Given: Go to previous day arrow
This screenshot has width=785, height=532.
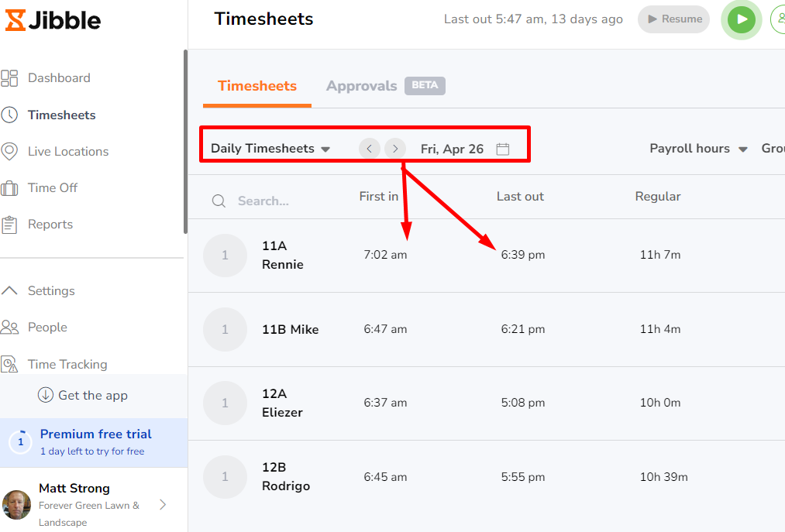Looking at the screenshot, I should click(x=369, y=149).
